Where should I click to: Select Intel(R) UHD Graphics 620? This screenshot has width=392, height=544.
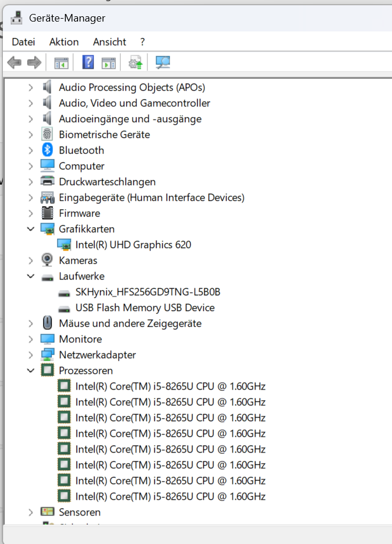pos(133,245)
